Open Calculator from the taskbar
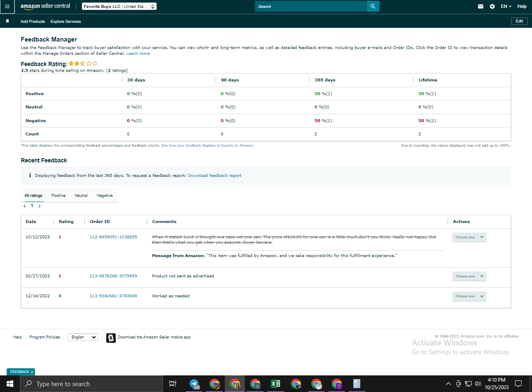The image size is (532, 392). (x=357, y=384)
